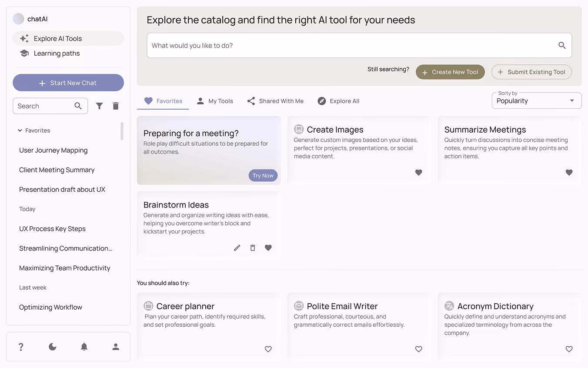Open the Client Meeting Summary chat
This screenshot has width=588, height=368.
pyautogui.click(x=57, y=170)
